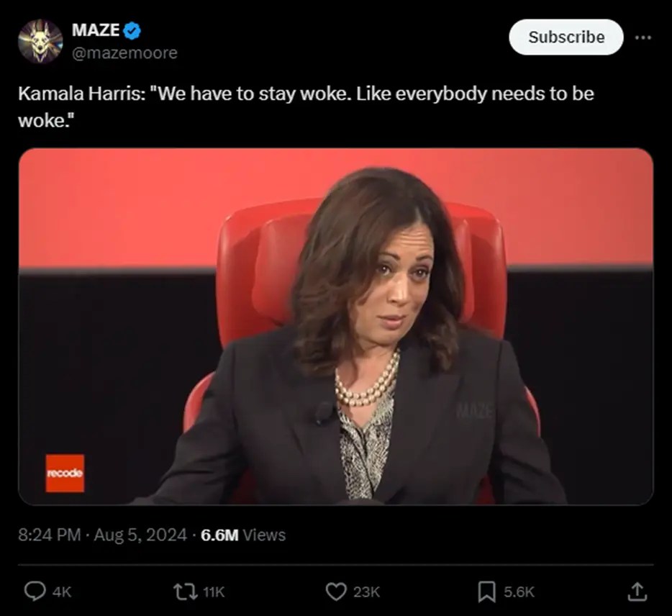Image resolution: width=672 pixels, height=616 pixels.
Task: Click the 6.6M Views count
Action: (x=243, y=535)
